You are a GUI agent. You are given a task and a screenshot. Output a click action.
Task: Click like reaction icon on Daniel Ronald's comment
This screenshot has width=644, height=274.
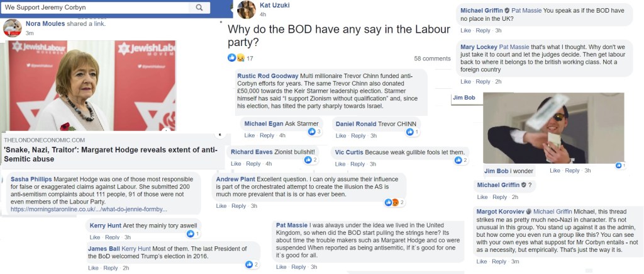tap(411, 132)
